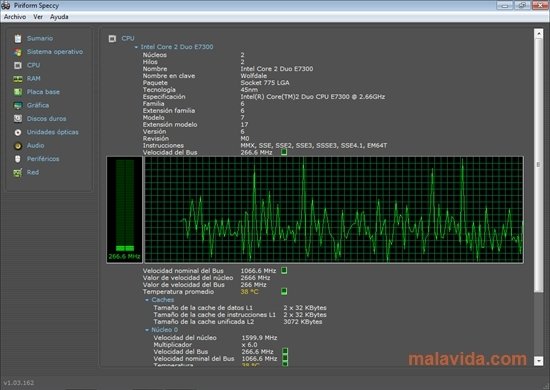Collapse the Núcleo 0 section arrow
The height and width of the screenshot is (390, 550).
(x=147, y=330)
